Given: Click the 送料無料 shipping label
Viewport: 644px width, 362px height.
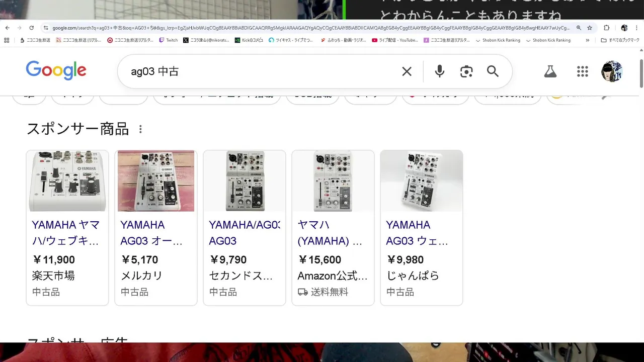Looking at the screenshot, I should pyautogui.click(x=330, y=292).
